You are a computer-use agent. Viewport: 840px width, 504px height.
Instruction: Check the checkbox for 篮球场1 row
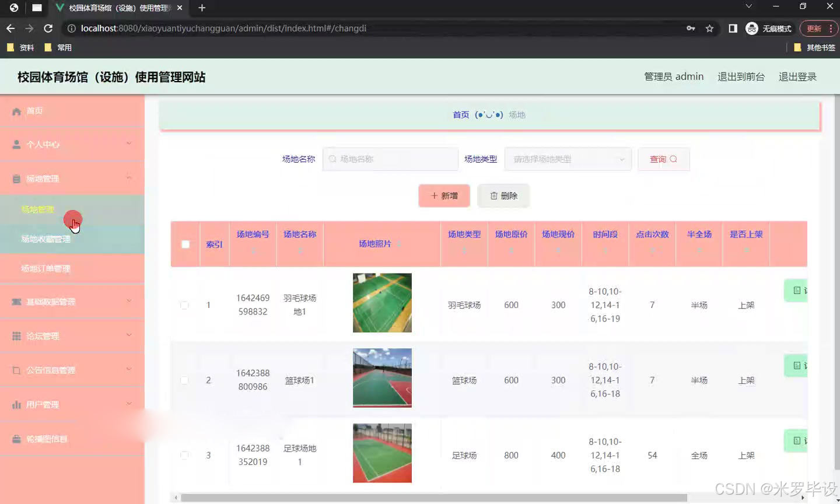(x=184, y=380)
